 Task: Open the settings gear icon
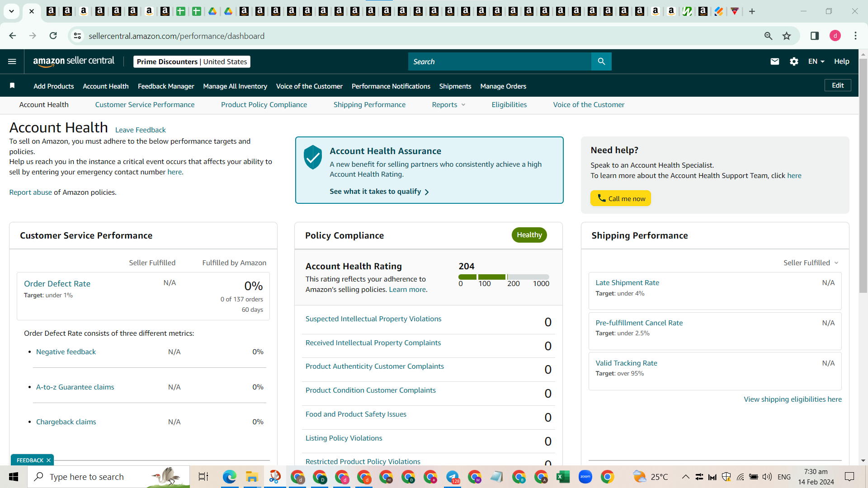794,61
